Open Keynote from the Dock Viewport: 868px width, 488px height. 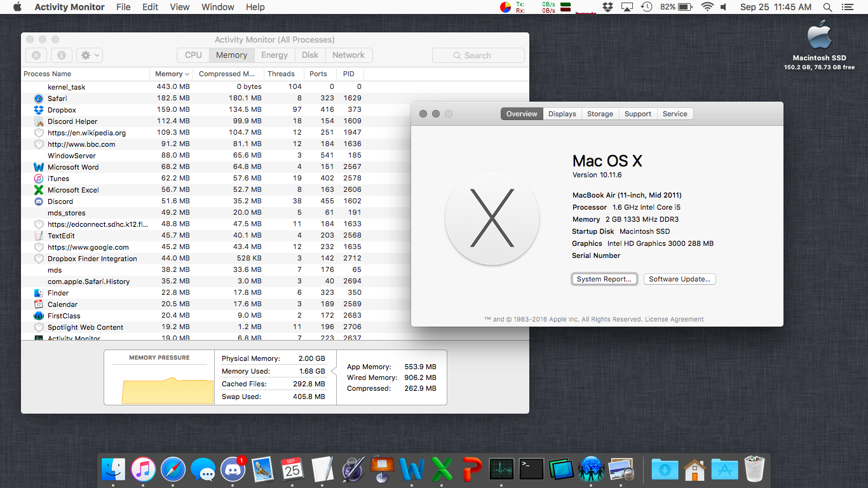click(383, 470)
